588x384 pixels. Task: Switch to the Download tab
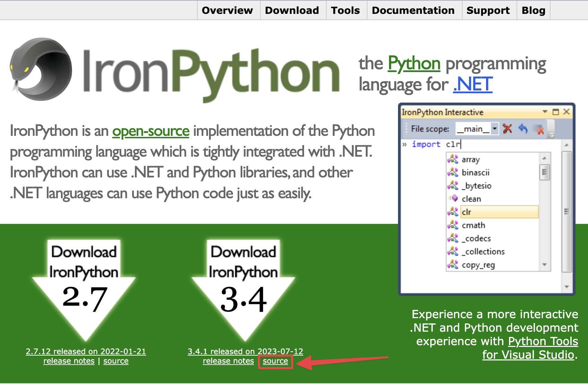[x=292, y=10]
